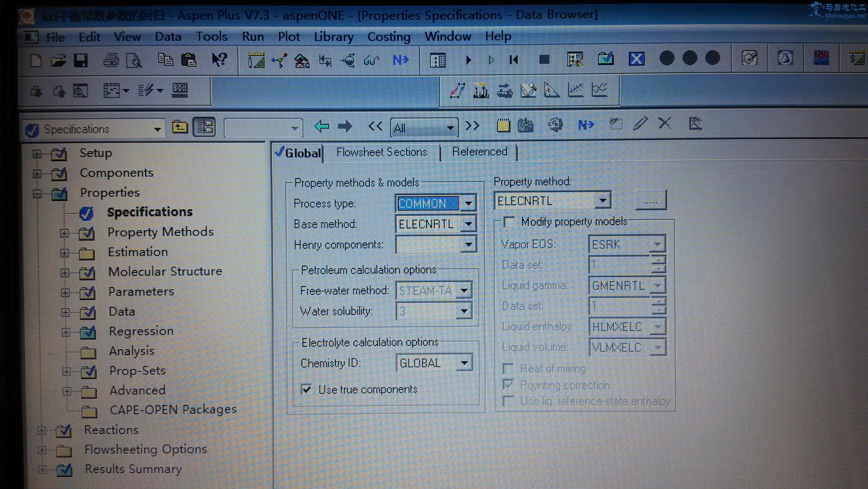Select CAPE-OPEN Packages folder
The image size is (868, 489).
(173, 410)
